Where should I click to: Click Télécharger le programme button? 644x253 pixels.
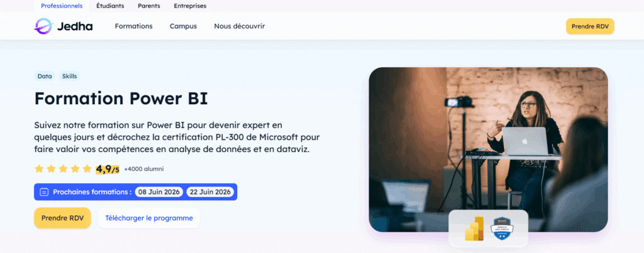149,218
